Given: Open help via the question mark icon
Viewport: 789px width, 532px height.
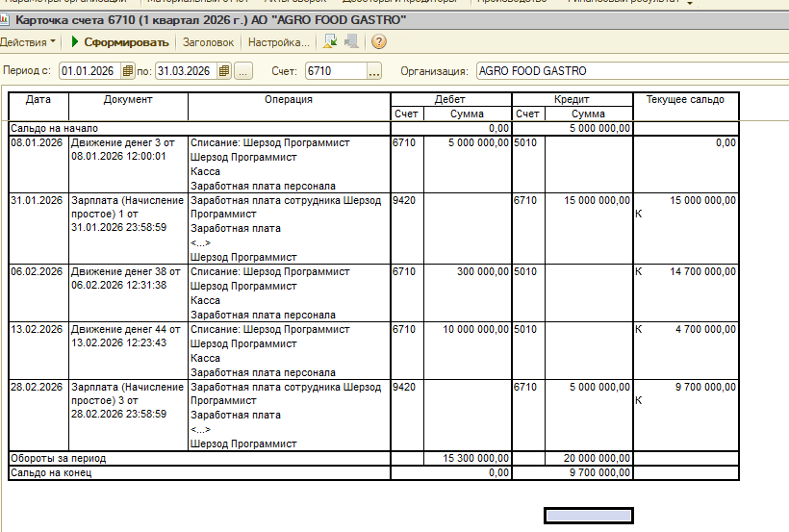Looking at the screenshot, I should click(379, 41).
